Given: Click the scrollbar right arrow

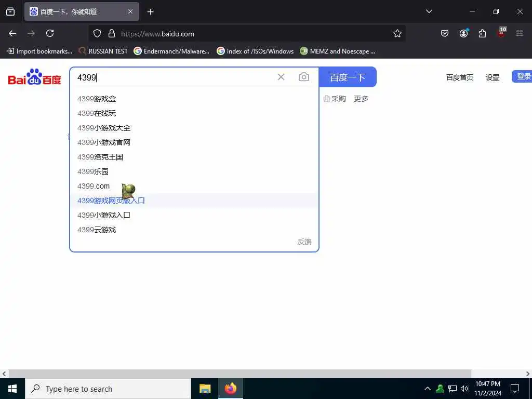Looking at the screenshot, I should click(528, 374).
